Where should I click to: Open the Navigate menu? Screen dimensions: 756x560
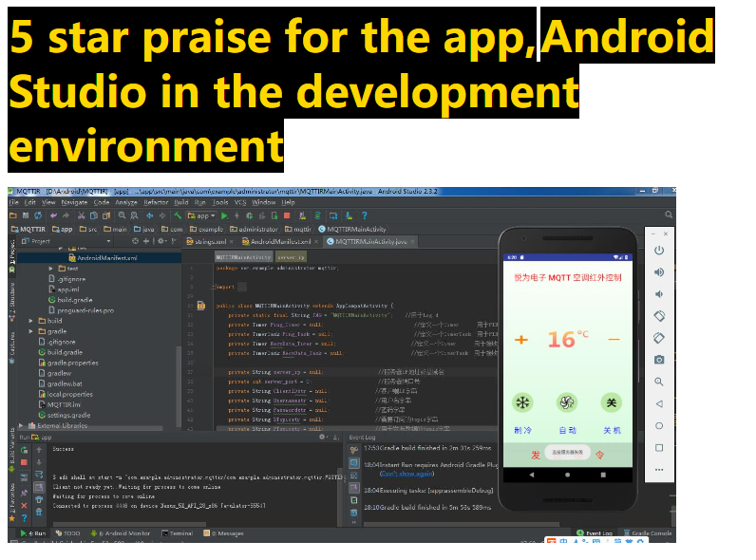[x=74, y=202]
